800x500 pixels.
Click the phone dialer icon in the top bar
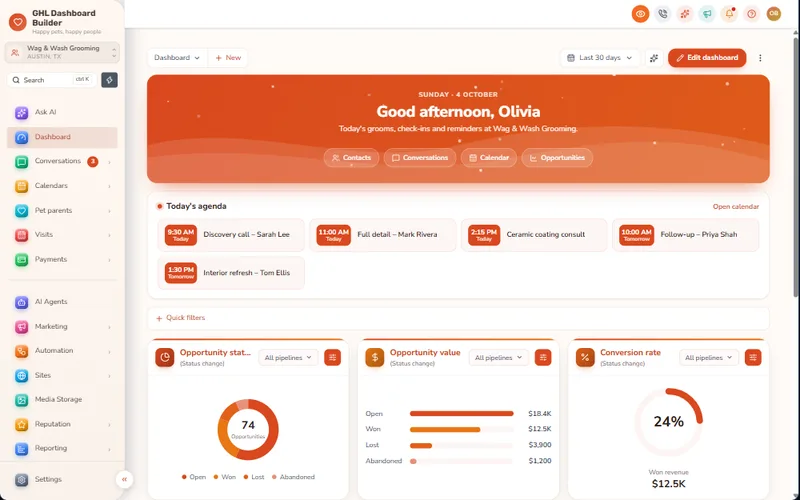[x=663, y=14]
